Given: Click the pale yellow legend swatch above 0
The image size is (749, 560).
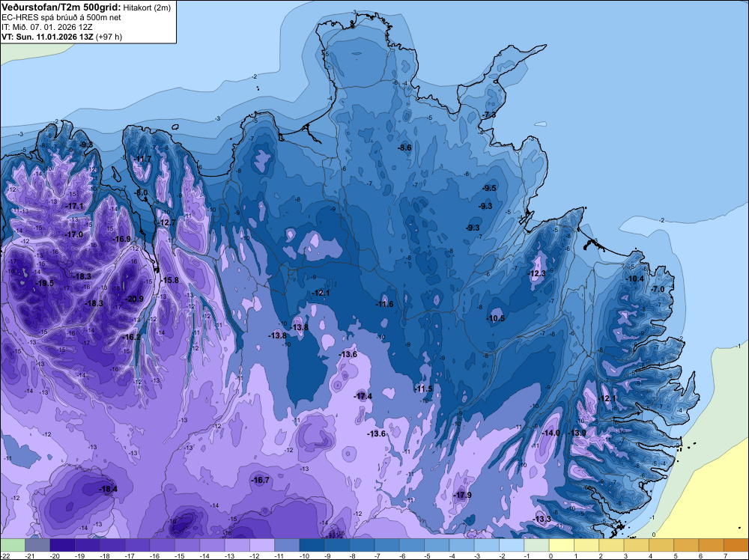Looking at the screenshot, I should [x=561, y=545].
